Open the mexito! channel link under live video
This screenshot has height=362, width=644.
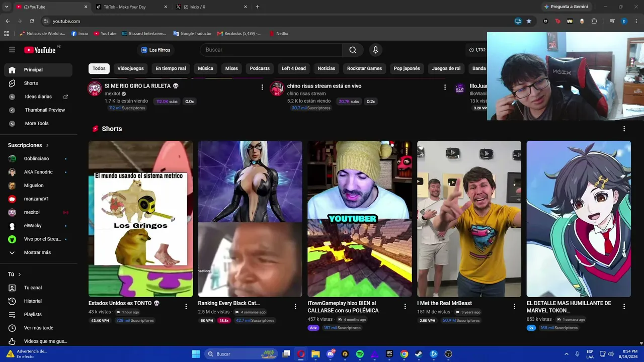[112, 94]
